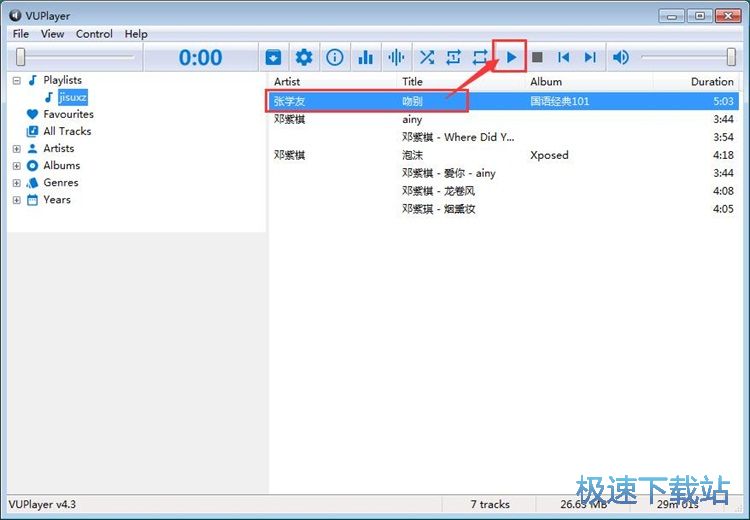The image size is (750, 520).
Task: Expand the Years tree node
Action: tap(17, 200)
